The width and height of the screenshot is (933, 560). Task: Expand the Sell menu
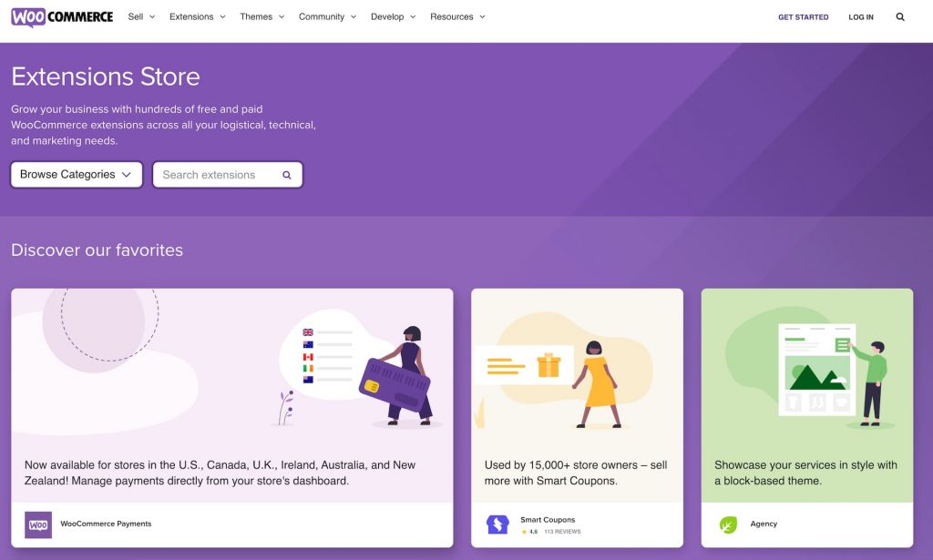(x=141, y=16)
